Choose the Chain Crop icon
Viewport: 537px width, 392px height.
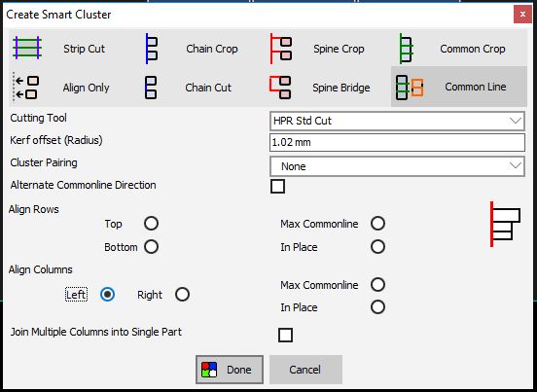click(x=152, y=49)
